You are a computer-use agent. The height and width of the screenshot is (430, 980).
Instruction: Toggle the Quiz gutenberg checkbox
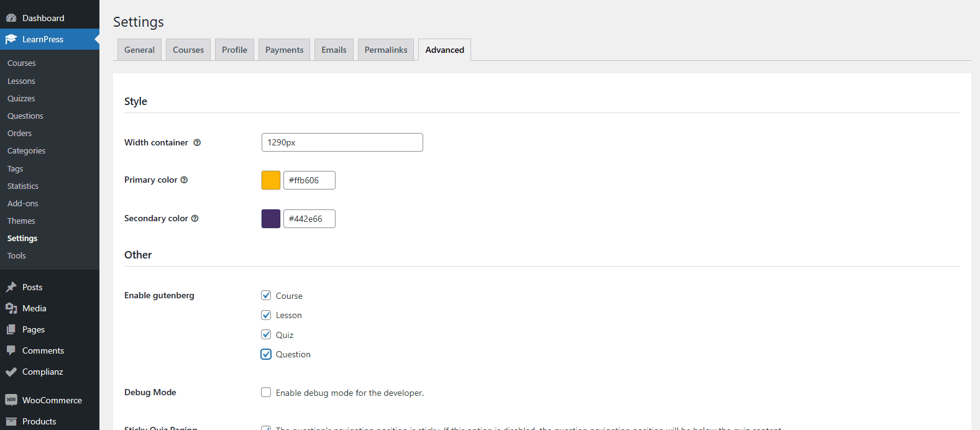click(266, 334)
